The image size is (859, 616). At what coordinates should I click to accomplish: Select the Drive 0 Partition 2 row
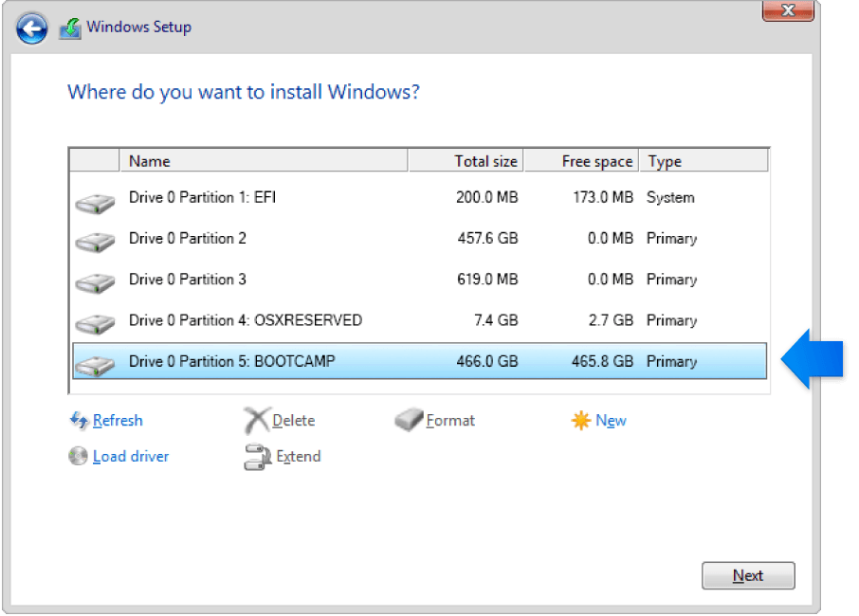[420, 238]
